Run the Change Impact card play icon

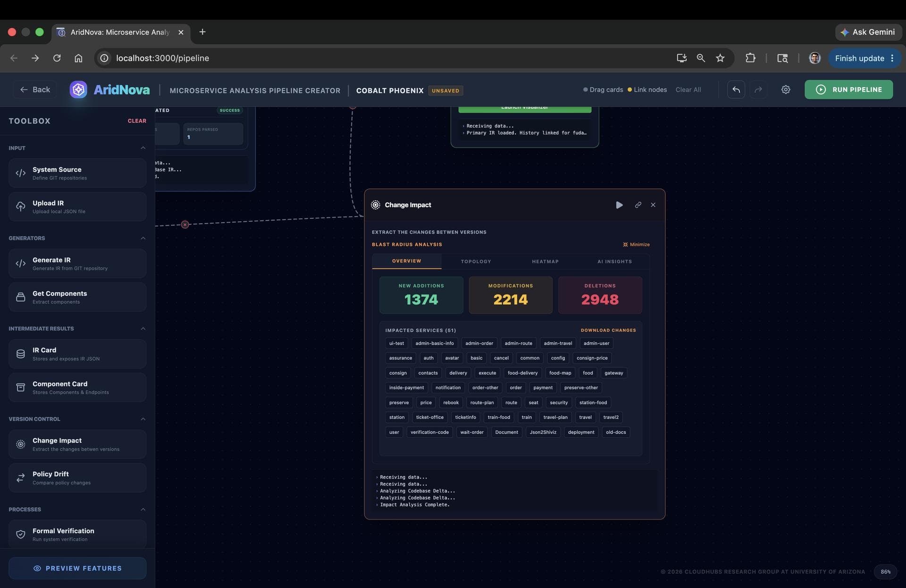pos(619,205)
